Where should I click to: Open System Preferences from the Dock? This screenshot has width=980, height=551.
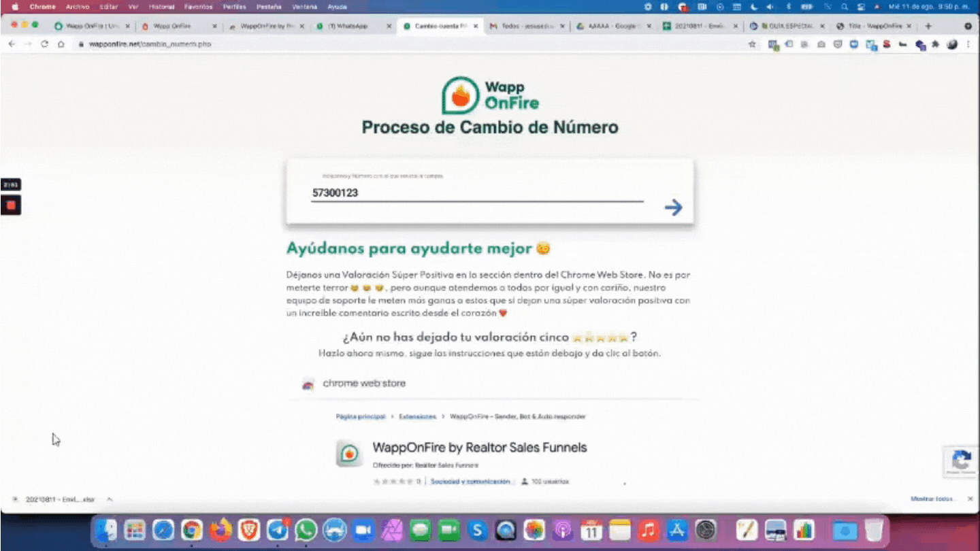tap(706, 530)
